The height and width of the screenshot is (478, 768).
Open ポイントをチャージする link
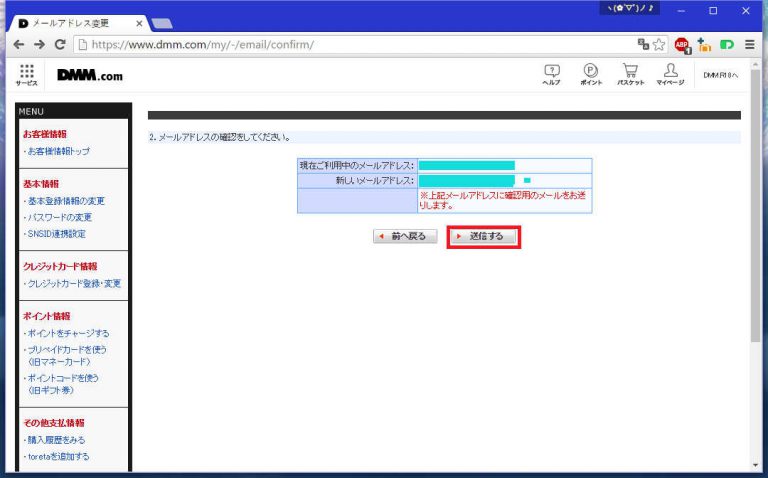point(68,334)
